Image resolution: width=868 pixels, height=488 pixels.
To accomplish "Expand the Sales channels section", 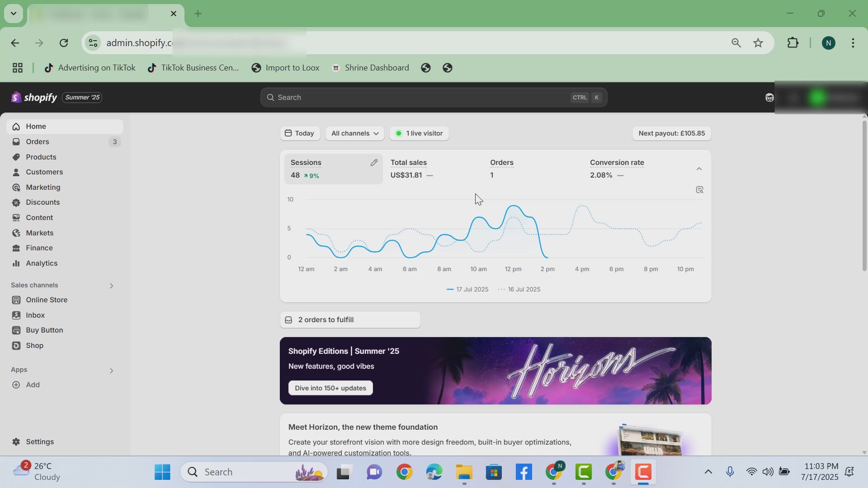I will click(111, 286).
